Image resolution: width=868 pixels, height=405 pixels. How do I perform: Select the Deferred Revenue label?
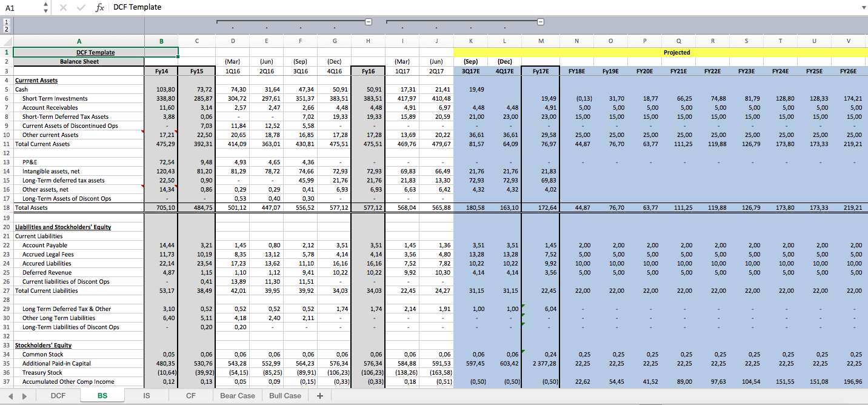47,273
